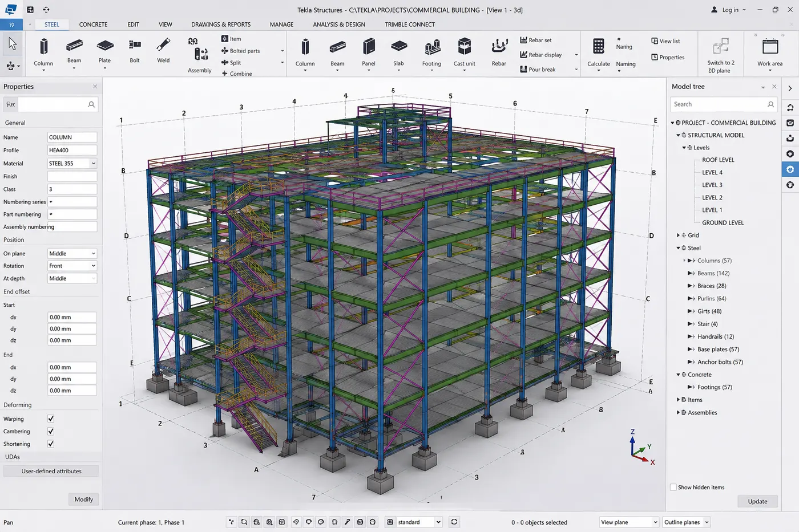Expand the Assemblies node in Model tree

tap(678, 412)
